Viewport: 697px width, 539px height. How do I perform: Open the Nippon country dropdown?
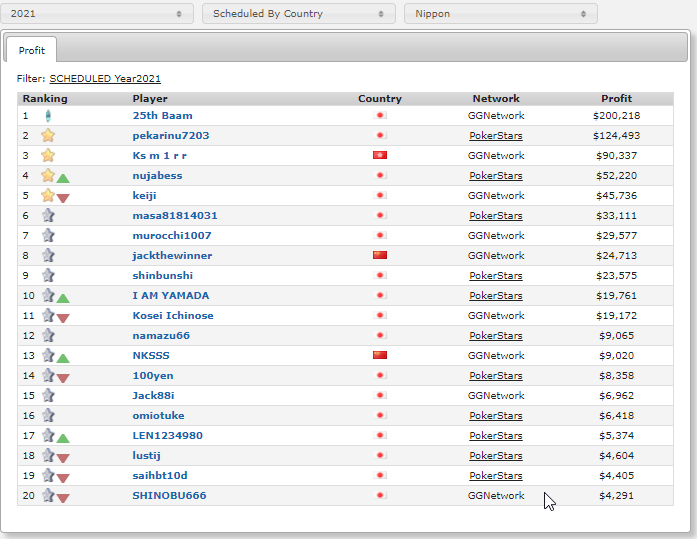coord(501,13)
